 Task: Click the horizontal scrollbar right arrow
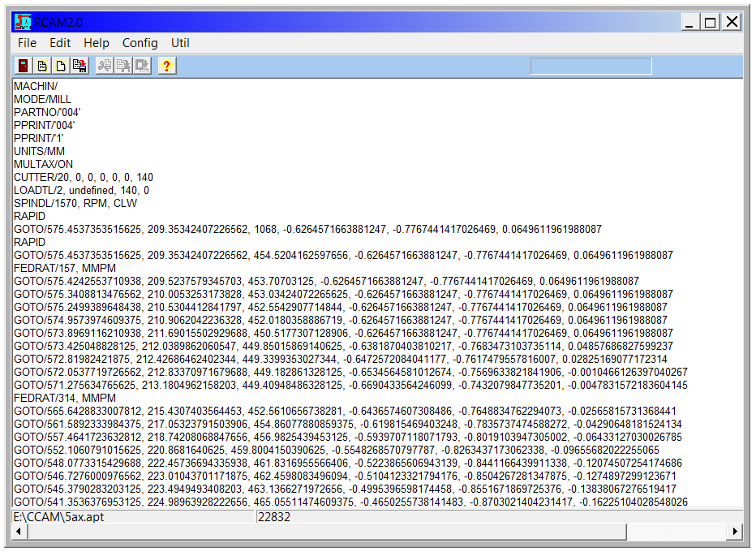tap(736, 532)
